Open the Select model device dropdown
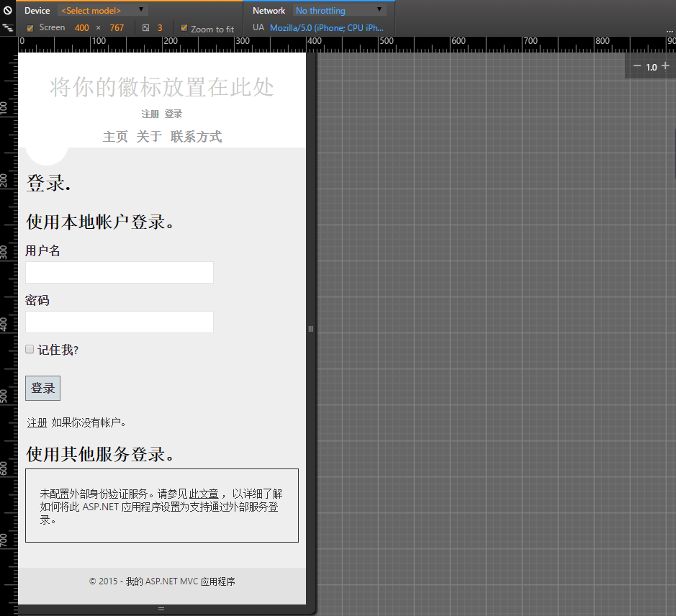The width and height of the screenshot is (676, 616). click(103, 10)
